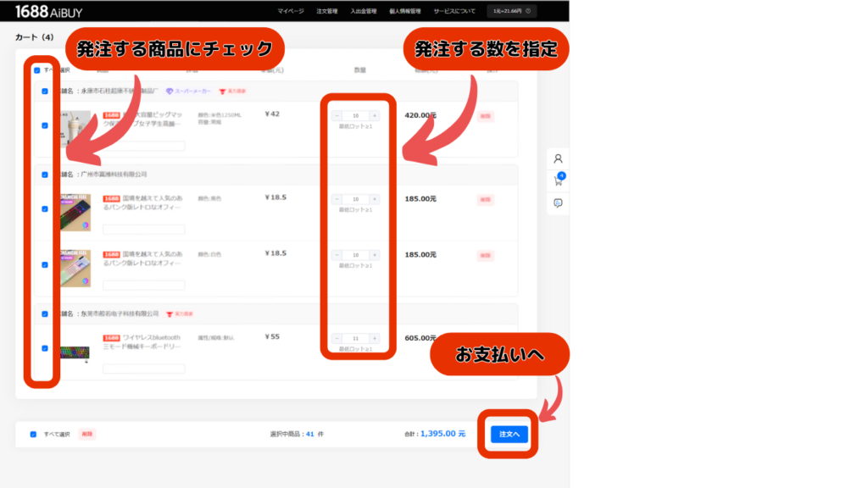This screenshot has height=488, width=868.
Task: Open the user account icon in side panel
Action: 558,158
